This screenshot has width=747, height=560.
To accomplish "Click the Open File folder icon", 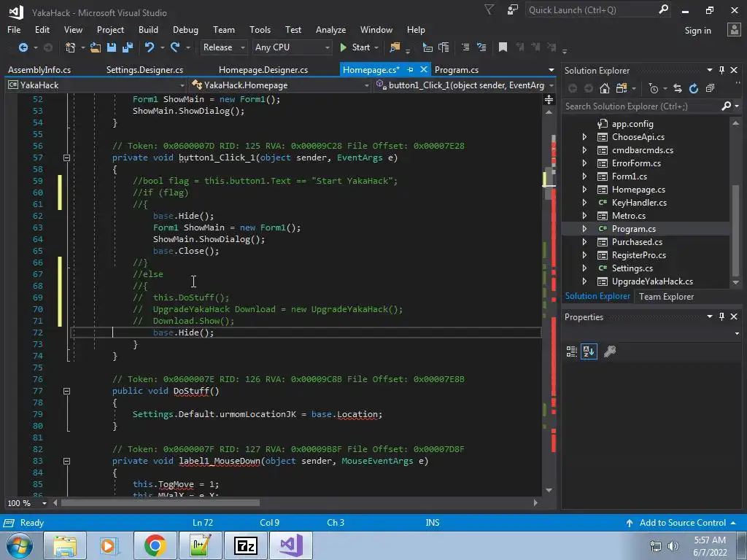I will pyautogui.click(x=96, y=47).
